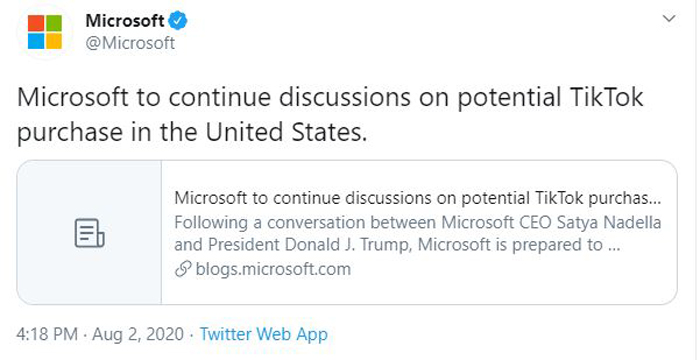Click the red square of the Microsoft logo
The height and width of the screenshot is (360, 700).
point(36,23)
